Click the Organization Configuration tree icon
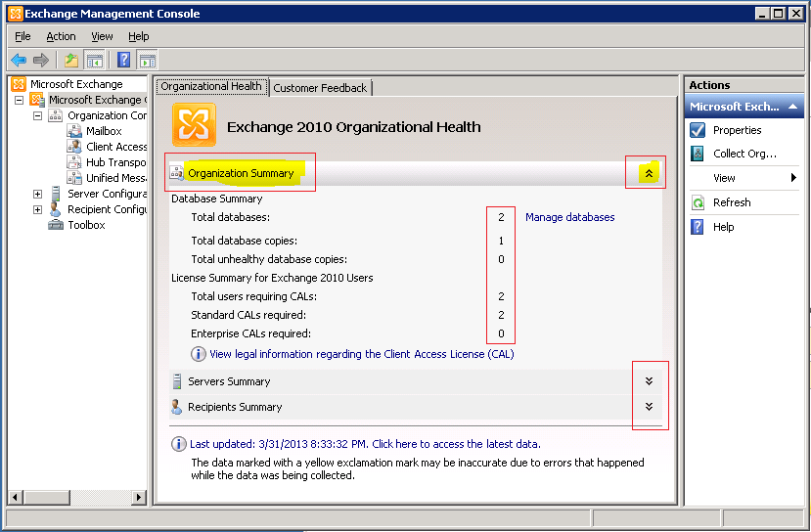 [56, 115]
